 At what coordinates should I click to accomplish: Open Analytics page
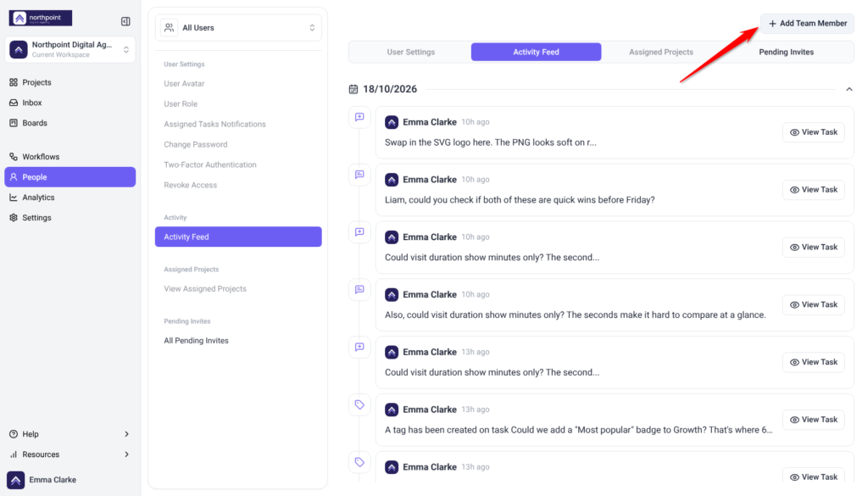[70, 198]
